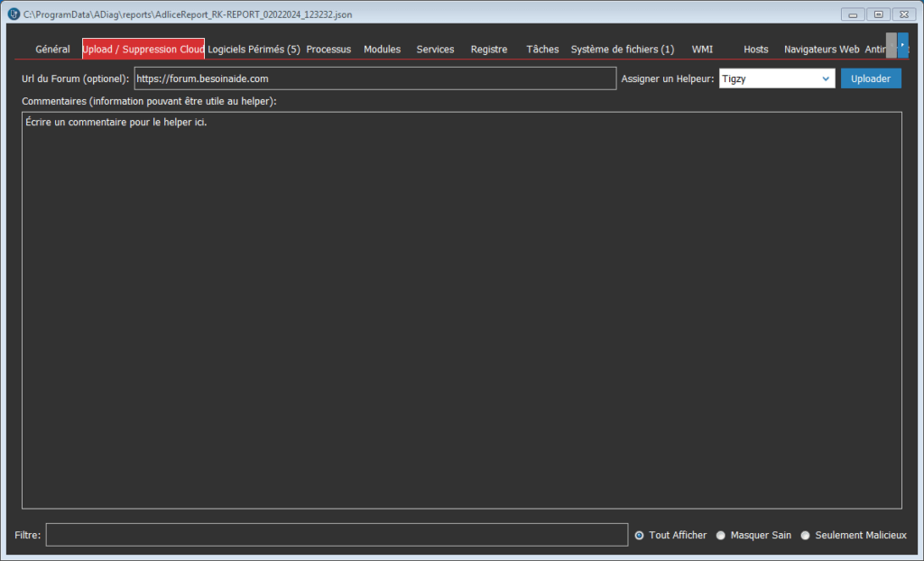Click the app icon in title bar
Viewport: 924px width, 561px height.
[13, 14]
